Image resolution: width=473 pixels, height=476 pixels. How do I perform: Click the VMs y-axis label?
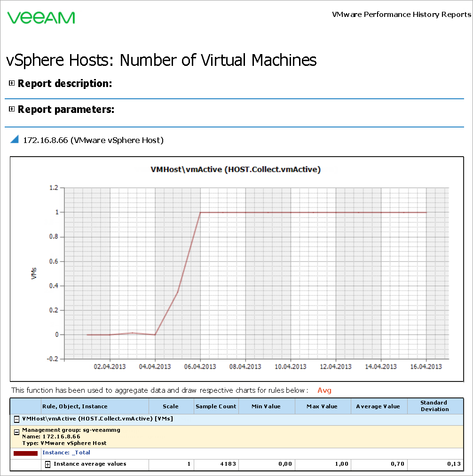(x=34, y=273)
